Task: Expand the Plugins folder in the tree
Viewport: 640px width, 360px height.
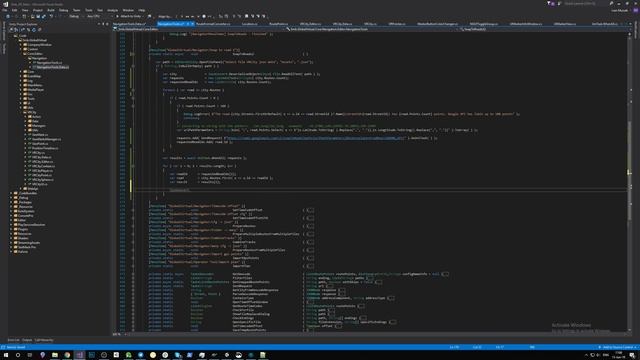Action: click(x=11, y=229)
